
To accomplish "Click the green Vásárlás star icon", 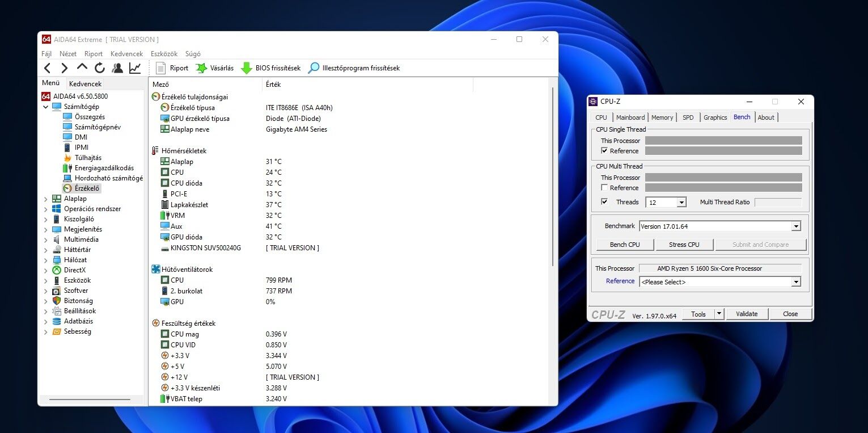I will point(201,68).
